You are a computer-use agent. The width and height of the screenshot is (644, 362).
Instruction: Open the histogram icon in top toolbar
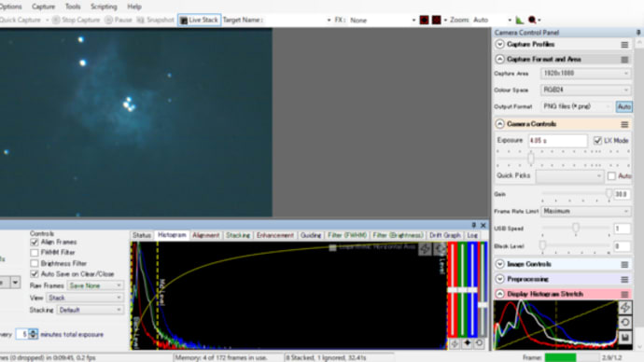pos(520,21)
